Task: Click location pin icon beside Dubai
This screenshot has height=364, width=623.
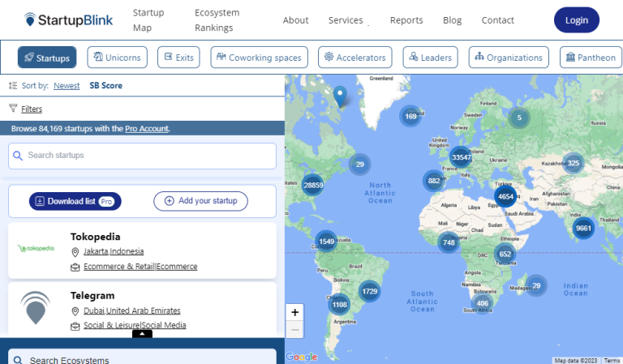Action: click(x=75, y=311)
